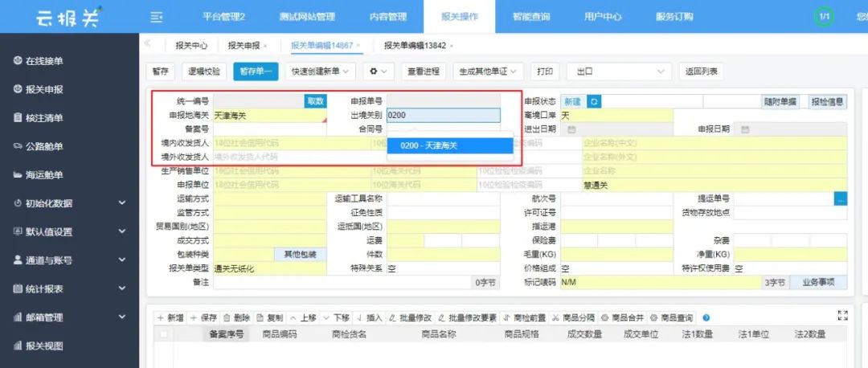Viewport: 868px width, 368px height.
Task: Click the 新增 add item button
Action: [x=170, y=317]
